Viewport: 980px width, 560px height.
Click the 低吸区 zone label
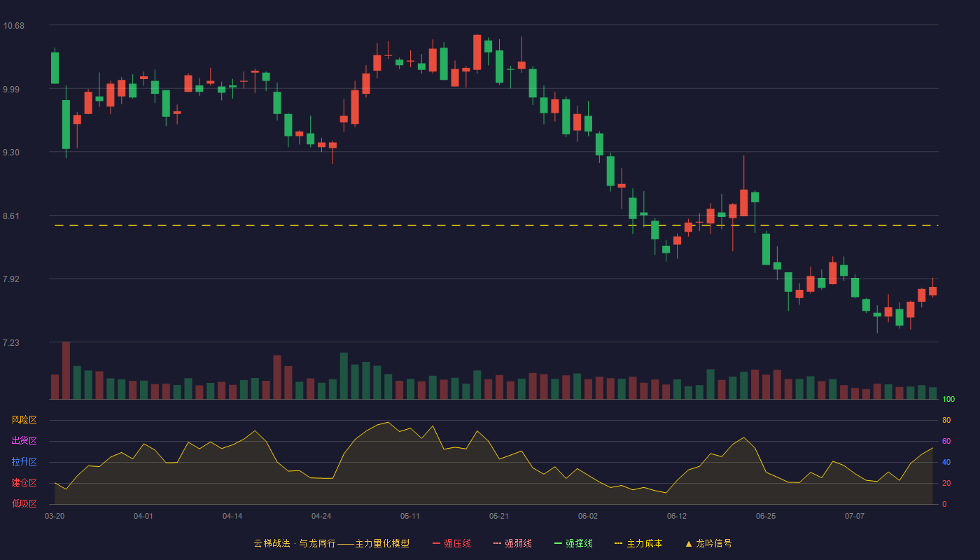point(24,503)
